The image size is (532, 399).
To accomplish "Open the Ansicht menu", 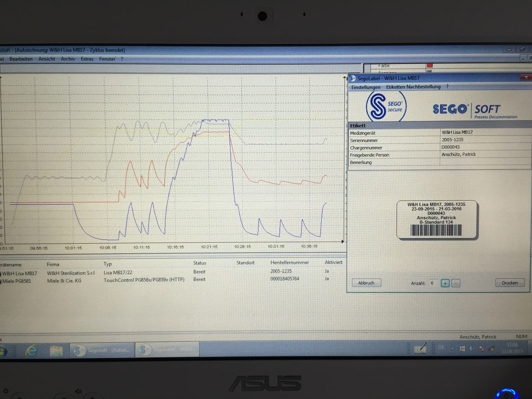I will (x=47, y=59).
